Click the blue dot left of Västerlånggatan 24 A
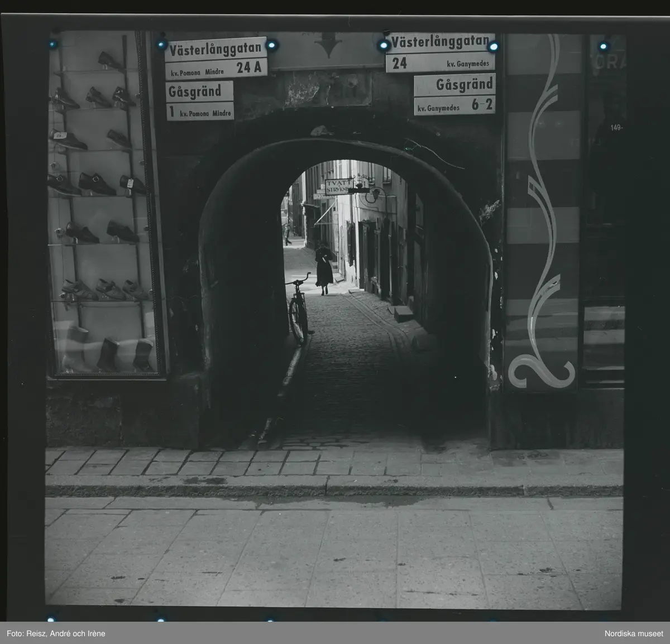Viewport: 670px width, 644px height. pos(162,44)
